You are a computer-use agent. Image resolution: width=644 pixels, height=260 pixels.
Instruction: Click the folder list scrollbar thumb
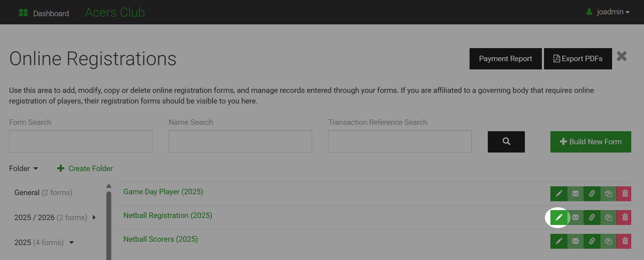click(x=109, y=226)
